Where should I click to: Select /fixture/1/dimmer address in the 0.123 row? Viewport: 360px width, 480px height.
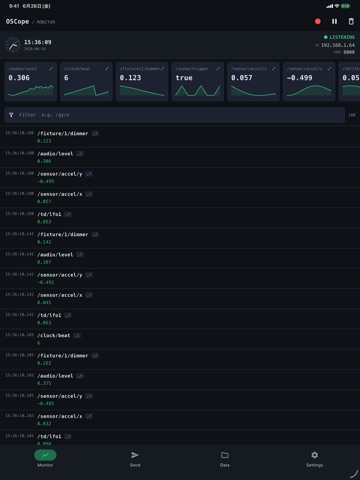pos(63,133)
